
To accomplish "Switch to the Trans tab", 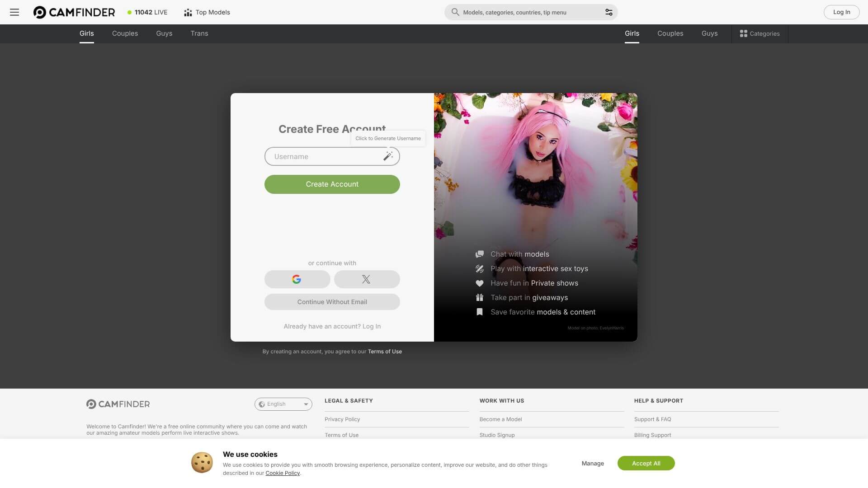I will point(199,33).
